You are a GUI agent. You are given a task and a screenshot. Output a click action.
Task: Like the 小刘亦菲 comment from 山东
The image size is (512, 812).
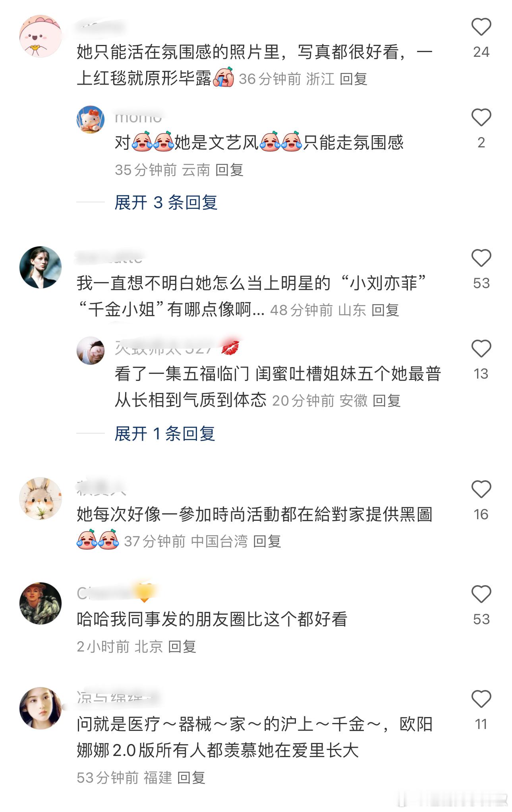pyautogui.click(x=481, y=258)
